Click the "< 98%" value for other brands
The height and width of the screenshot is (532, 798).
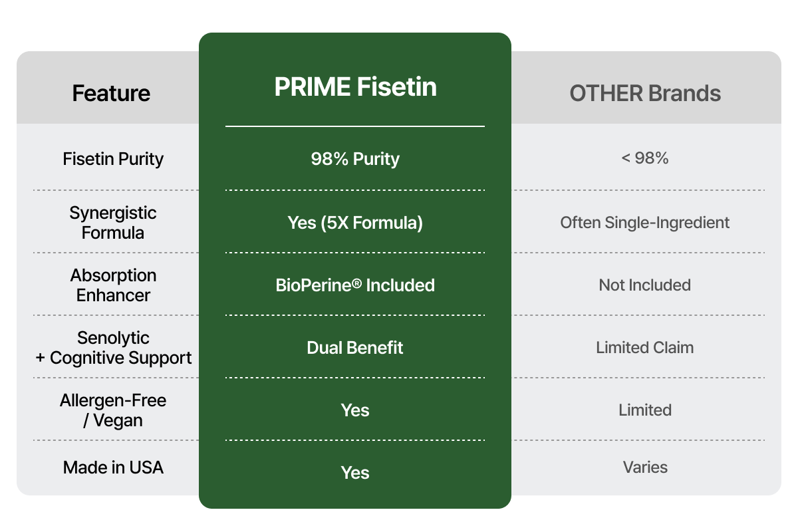(645, 159)
